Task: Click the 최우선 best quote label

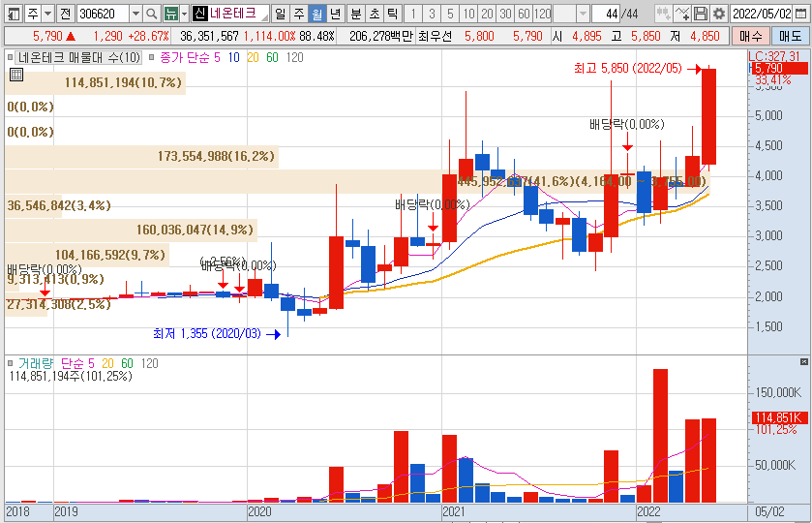Action: click(x=435, y=36)
